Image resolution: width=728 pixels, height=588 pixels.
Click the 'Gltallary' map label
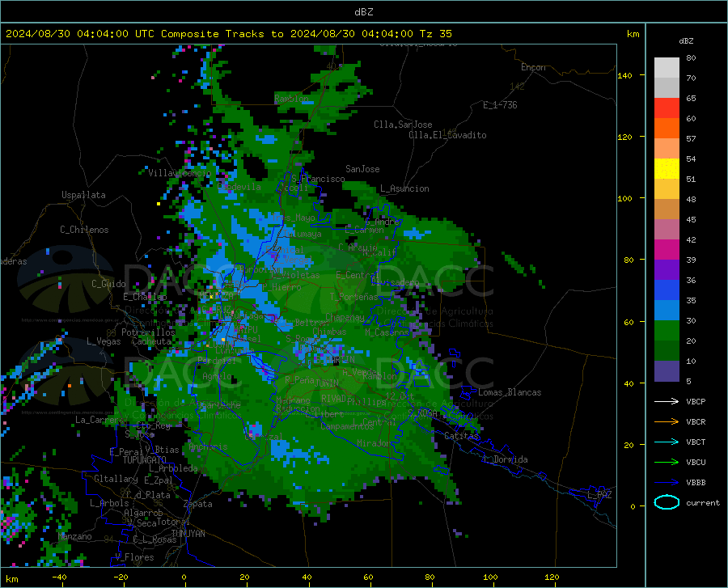pyautogui.click(x=116, y=479)
